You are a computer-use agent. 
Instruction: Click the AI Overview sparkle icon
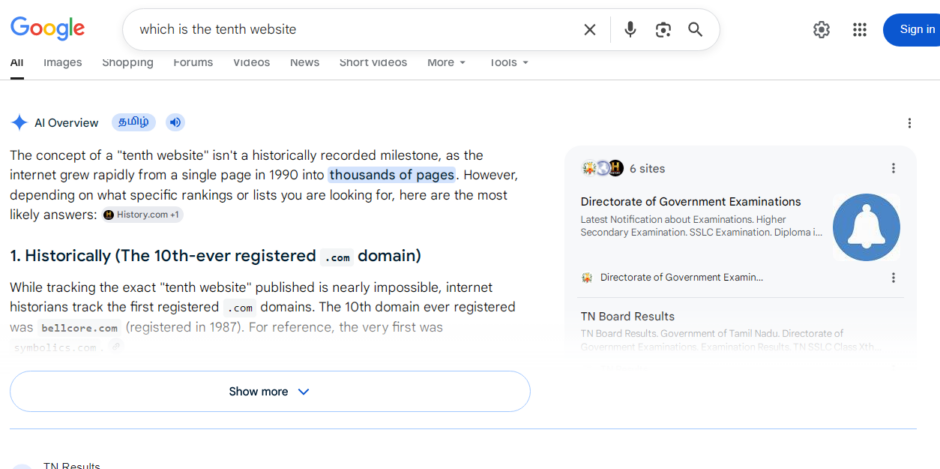[x=19, y=123]
